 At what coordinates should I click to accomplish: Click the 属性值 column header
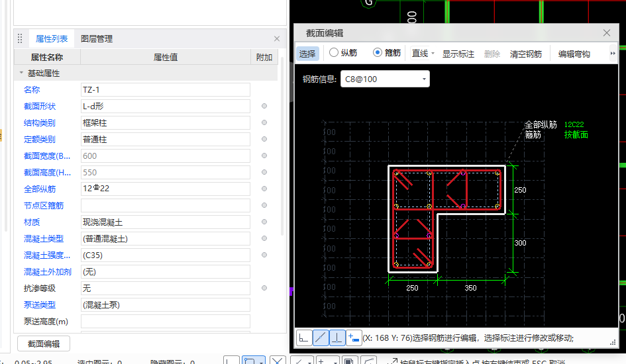[166, 57]
